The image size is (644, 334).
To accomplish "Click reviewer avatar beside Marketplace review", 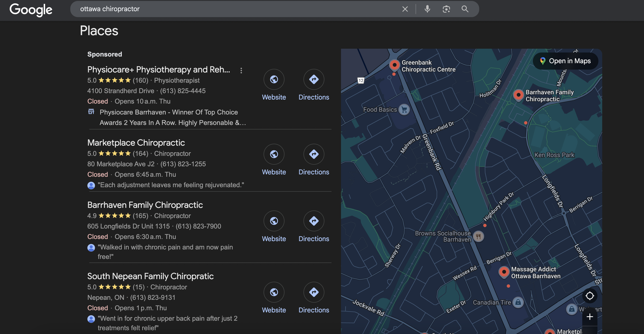I will pyautogui.click(x=91, y=185).
